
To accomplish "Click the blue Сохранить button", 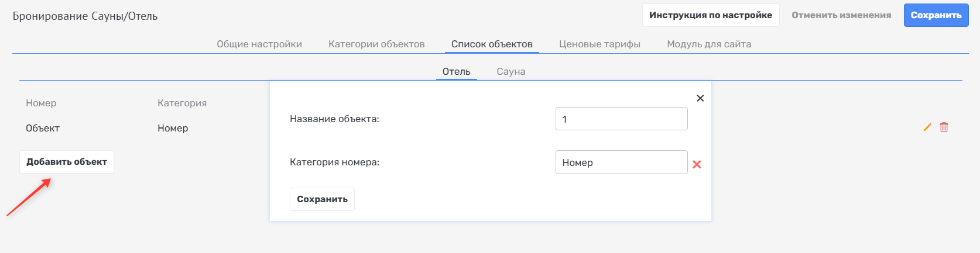I will 936,15.
